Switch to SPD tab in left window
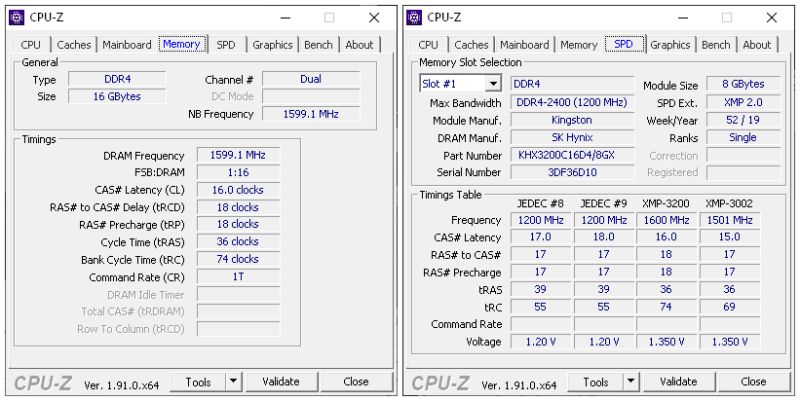Viewport: 800px width, 401px height. [x=226, y=45]
